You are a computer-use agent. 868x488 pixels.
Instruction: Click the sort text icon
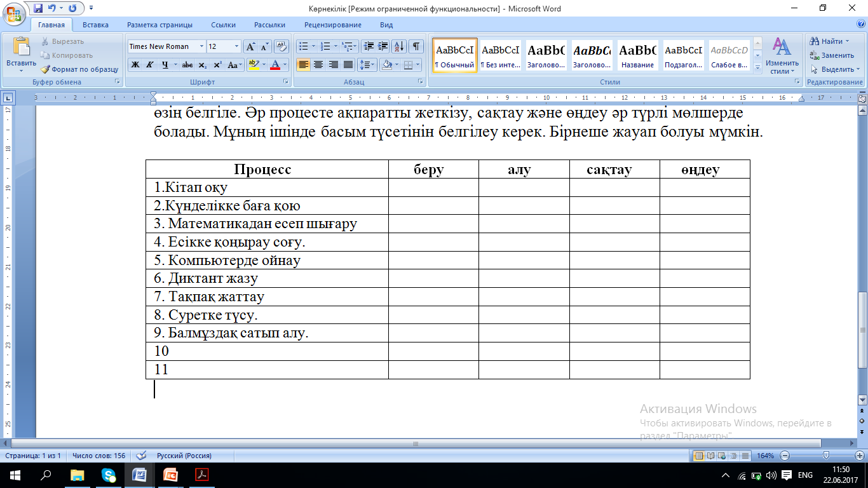400,46
